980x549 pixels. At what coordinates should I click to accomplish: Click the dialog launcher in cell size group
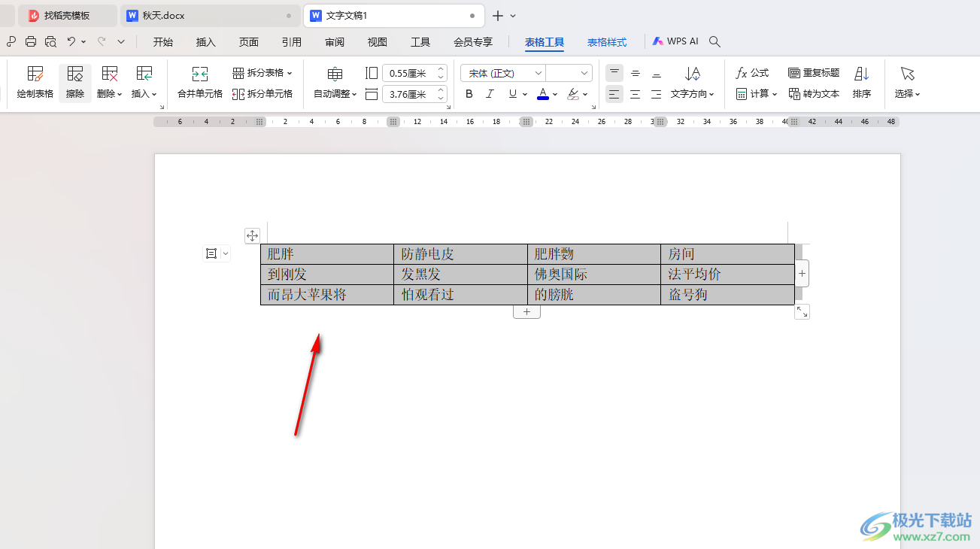point(449,108)
